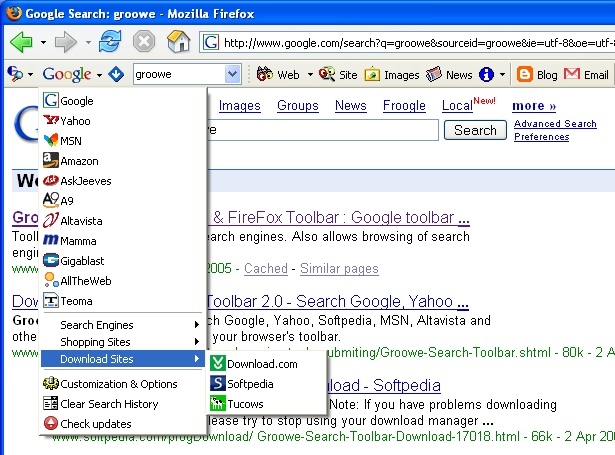Click the Google Search button
This screenshot has height=455, width=615.
(x=475, y=130)
